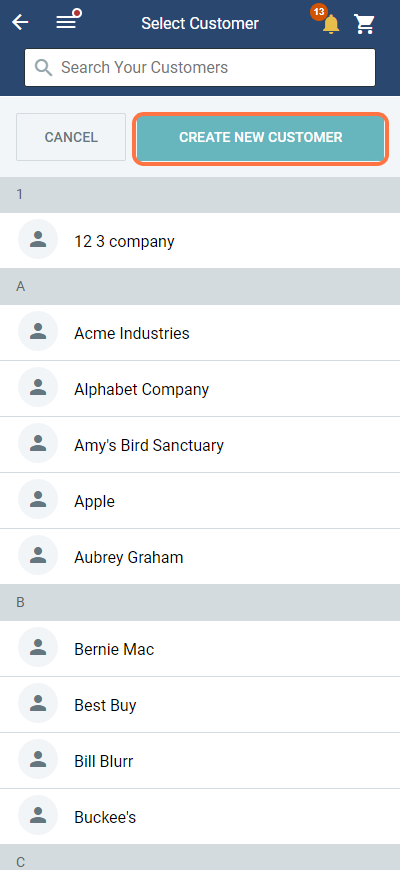Open the hamburger menu icon
400x870 pixels.
click(x=67, y=22)
